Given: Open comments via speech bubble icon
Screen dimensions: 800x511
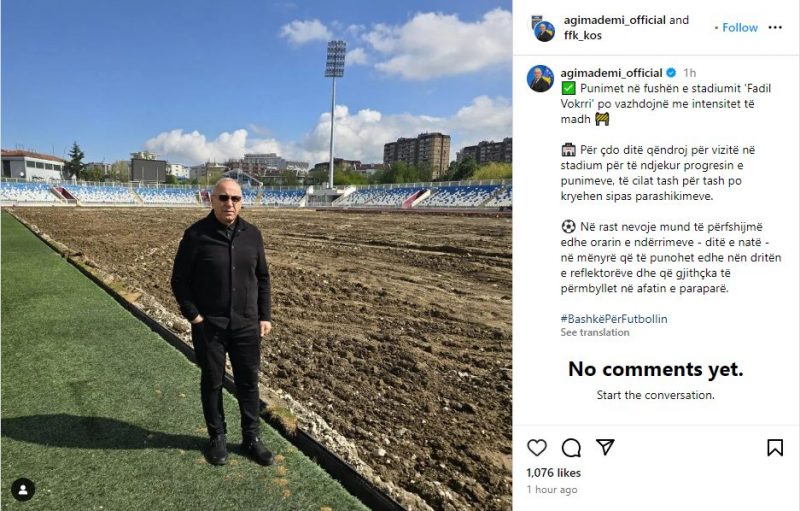Looking at the screenshot, I should tap(571, 448).
